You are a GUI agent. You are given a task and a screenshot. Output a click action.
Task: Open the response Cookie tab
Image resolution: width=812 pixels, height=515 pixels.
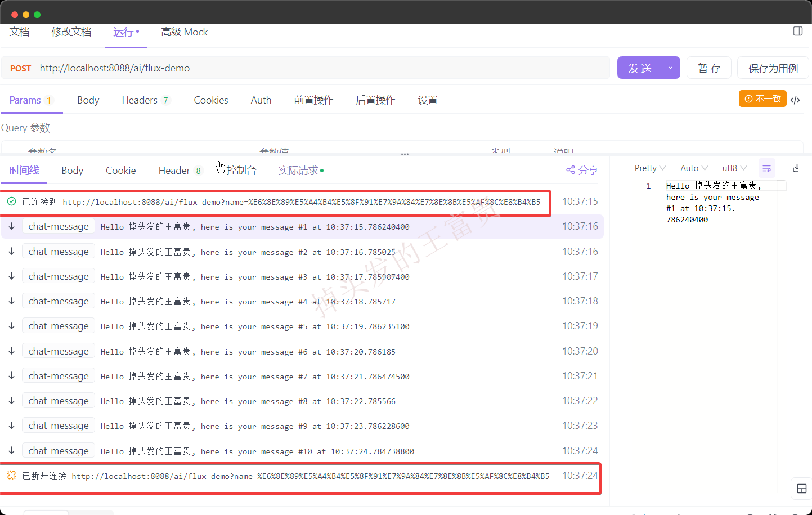(x=121, y=171)
